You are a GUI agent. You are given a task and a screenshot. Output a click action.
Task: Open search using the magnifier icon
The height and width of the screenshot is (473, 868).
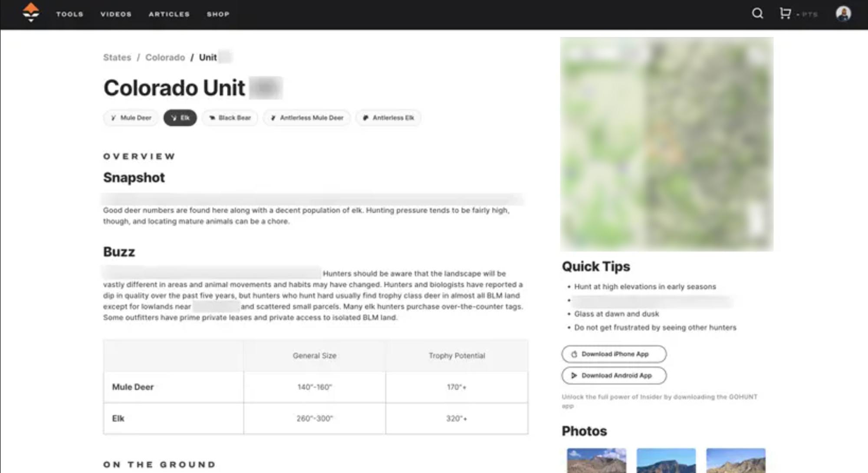[758, 13]
